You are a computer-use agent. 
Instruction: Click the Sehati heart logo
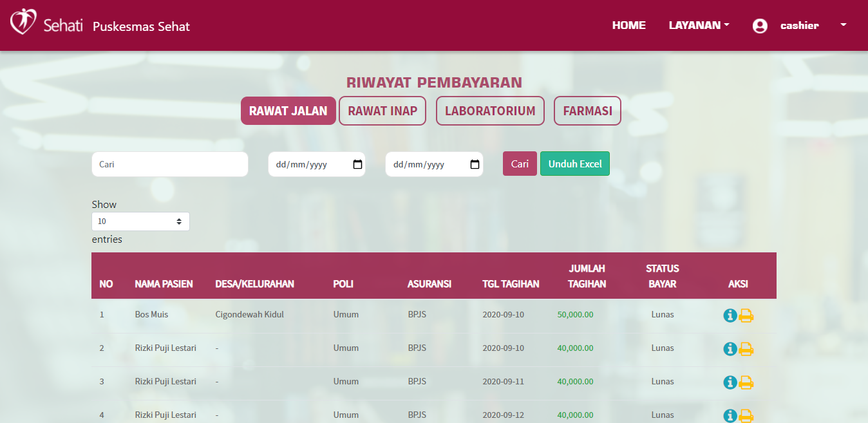pyautogui.click(x=23, y=22)
